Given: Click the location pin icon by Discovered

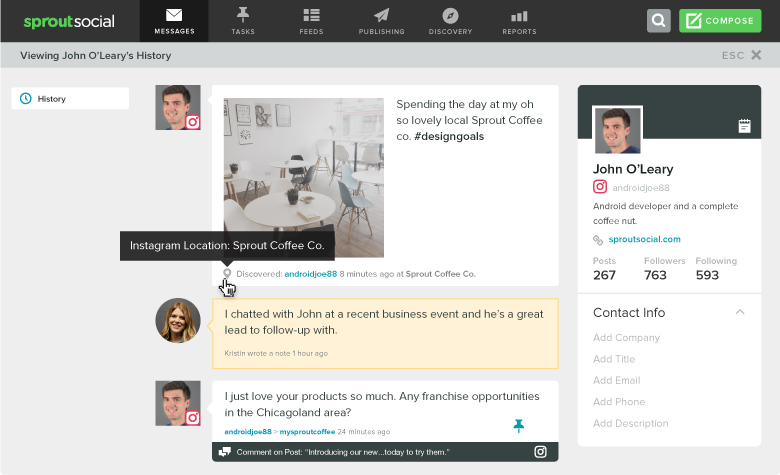Looking at the screenshot, I should (227, 274).
